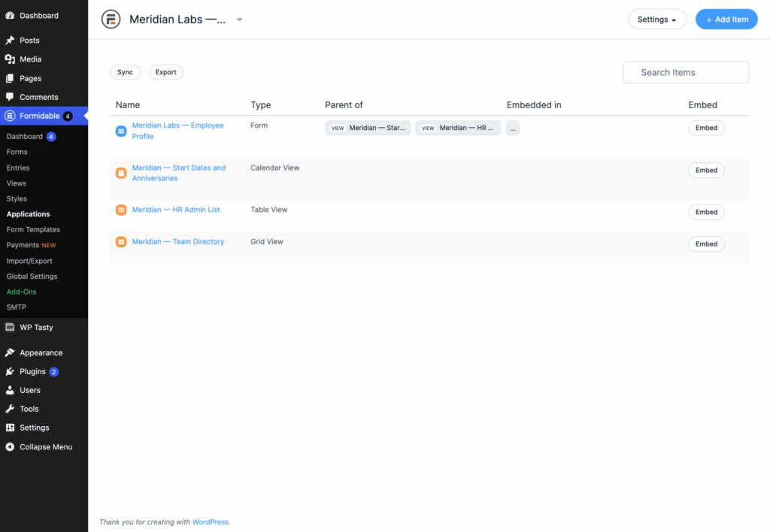Click the Grid View type text
Image resolution: width=770 pixels, height=532 pixels.
(267, 241)
